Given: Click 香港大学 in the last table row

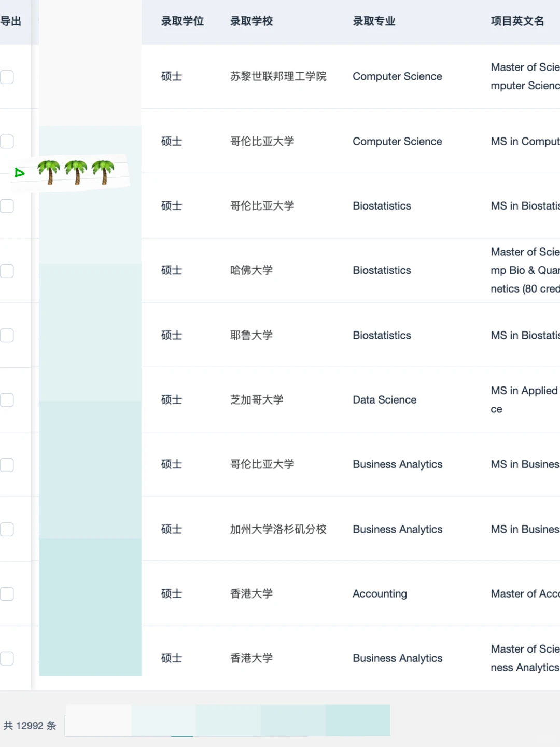Looking at the screenshot, I should tap(251, 658).
